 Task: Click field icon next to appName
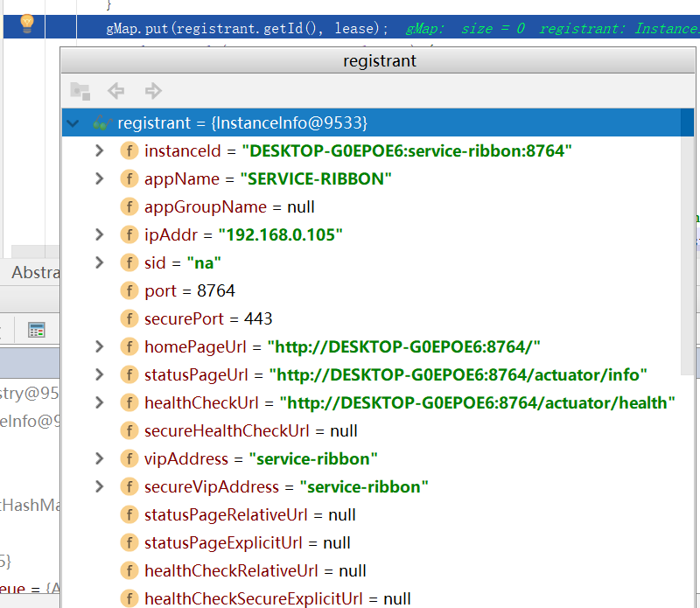129,179
